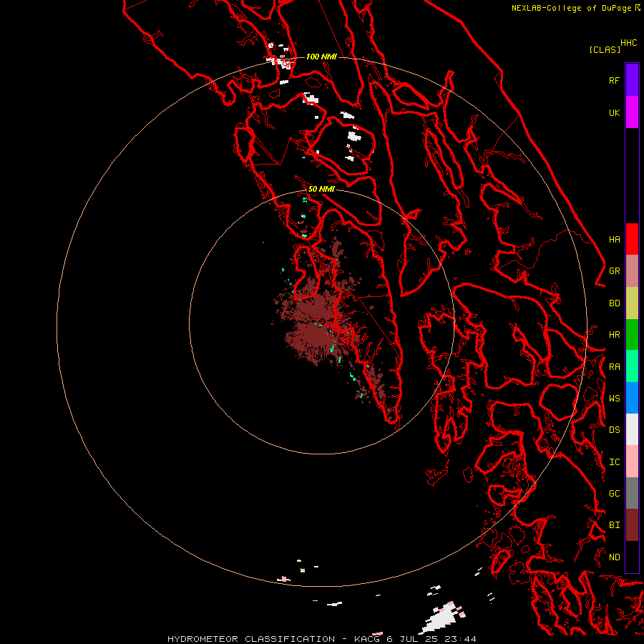This screenshot has height=644, width=644.
Task: Click the HA legend label
Action: [615, 239]
